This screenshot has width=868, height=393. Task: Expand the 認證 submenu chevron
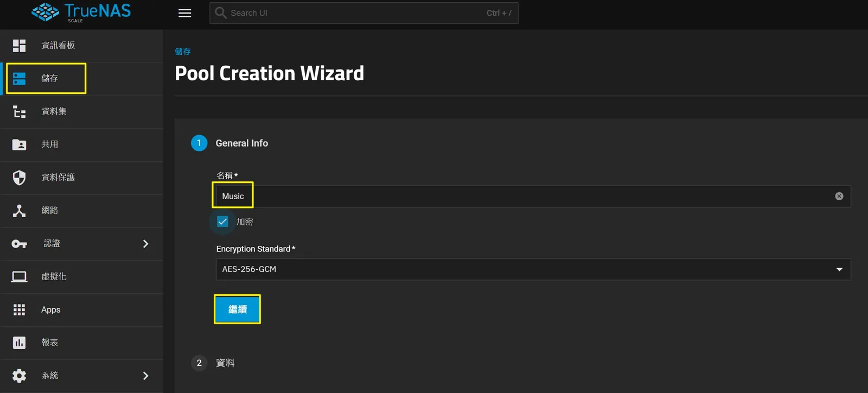point(145,244)
